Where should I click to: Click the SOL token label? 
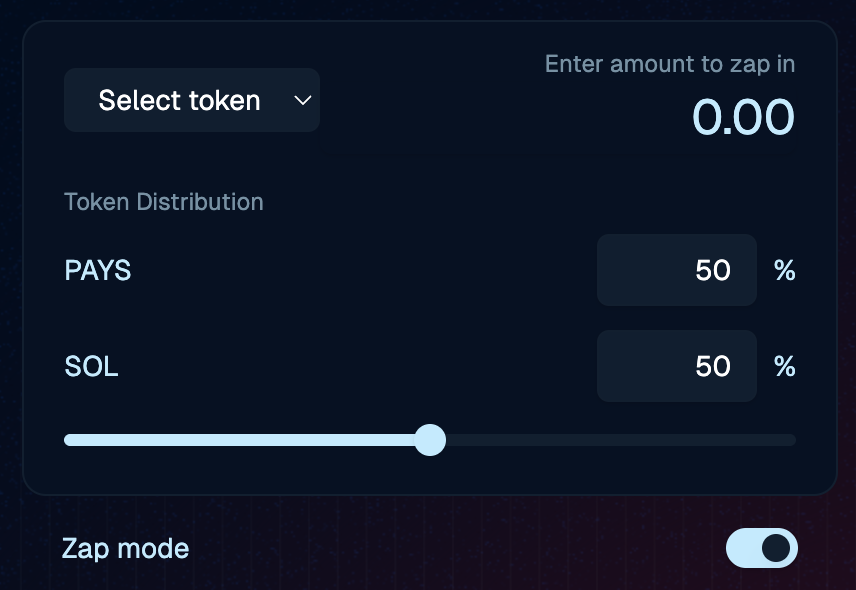[x=91, y=366]
